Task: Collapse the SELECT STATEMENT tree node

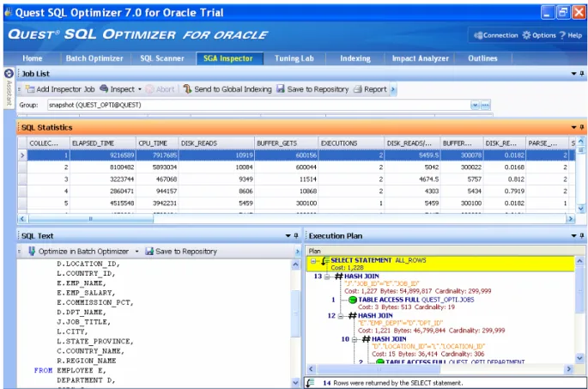Action: click(x=313, y=261)
